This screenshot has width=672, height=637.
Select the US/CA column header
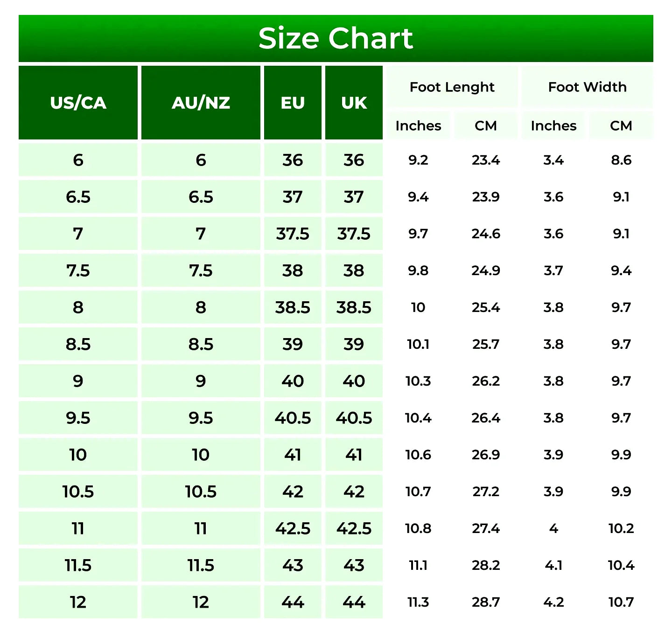point(78,103)
